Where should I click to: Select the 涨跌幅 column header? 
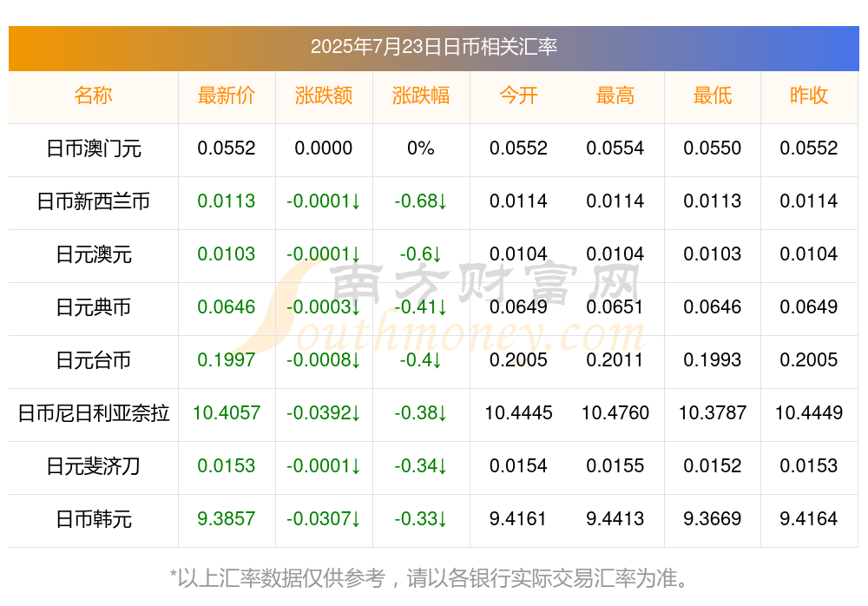click(x=421, y=96)
